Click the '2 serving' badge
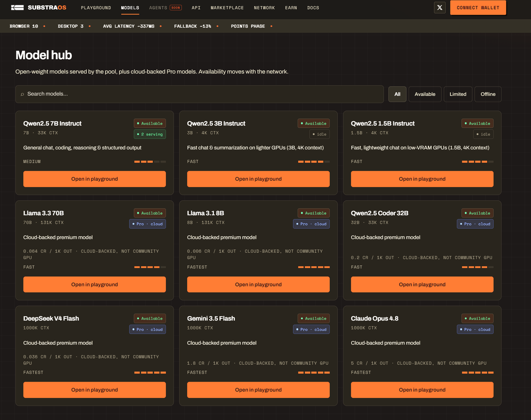 [150, 134]
